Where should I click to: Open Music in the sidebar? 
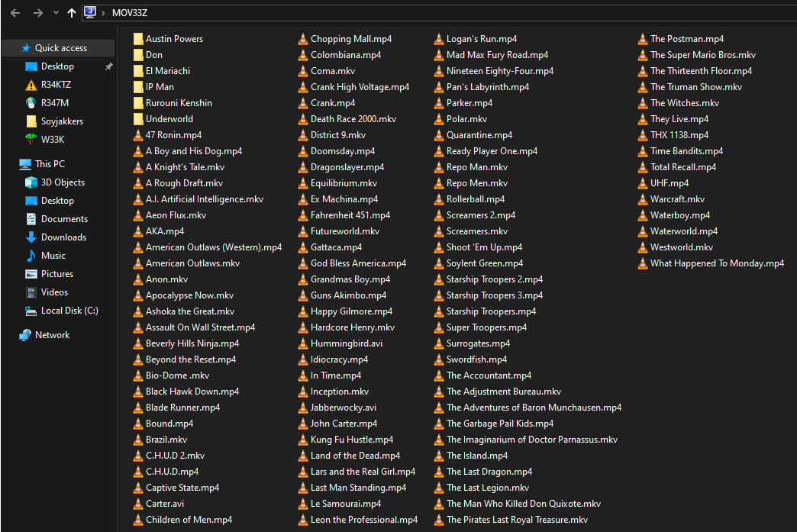click(53, 255)
